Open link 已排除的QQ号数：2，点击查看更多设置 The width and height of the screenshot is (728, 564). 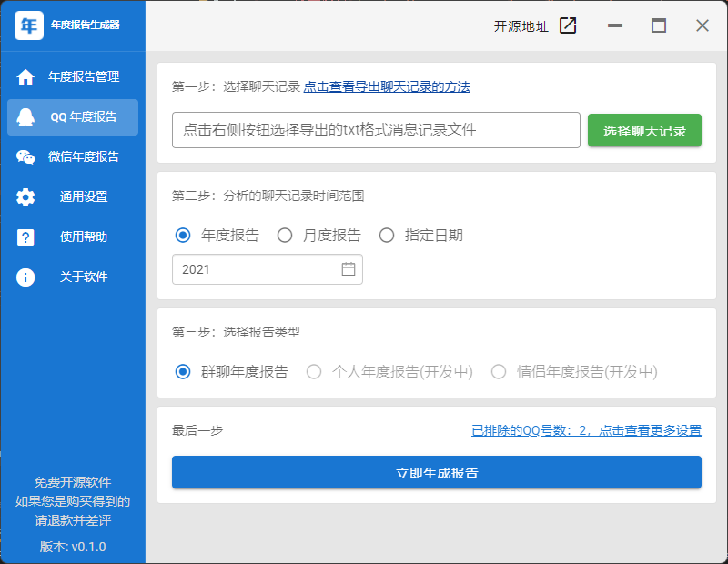pos(586,431)
